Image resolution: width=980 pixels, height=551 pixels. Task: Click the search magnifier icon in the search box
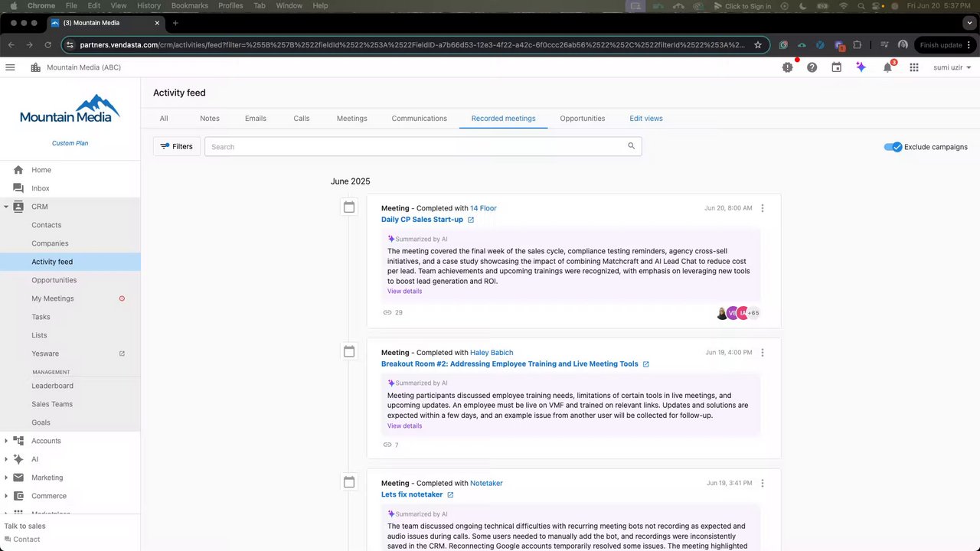tap(632, 146)
